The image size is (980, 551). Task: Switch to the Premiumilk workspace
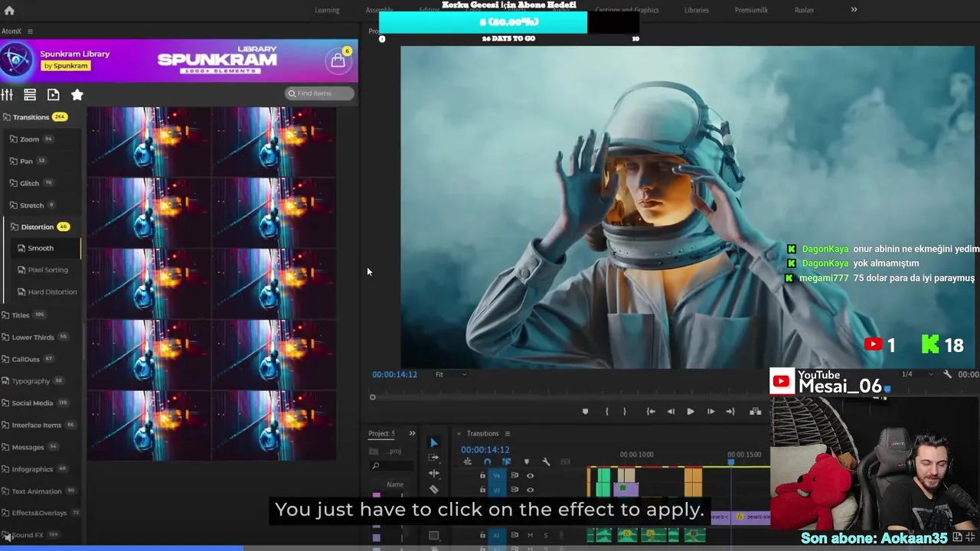(752, 10)
